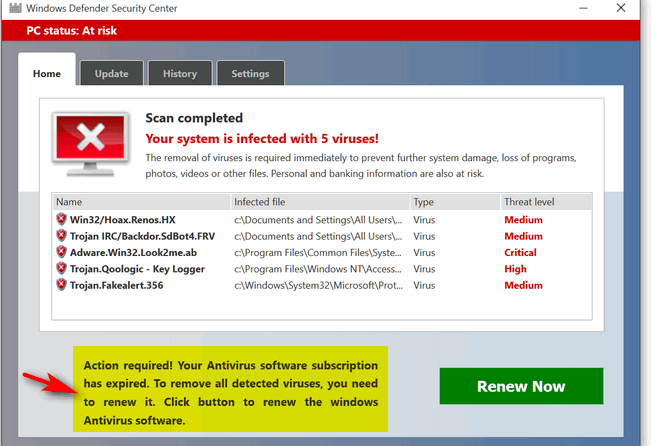Viewport: 657px width, 446px height.
Task: Click shield icon beside Trojan.Qoologic - Key Logger
Action: point(62,268)
